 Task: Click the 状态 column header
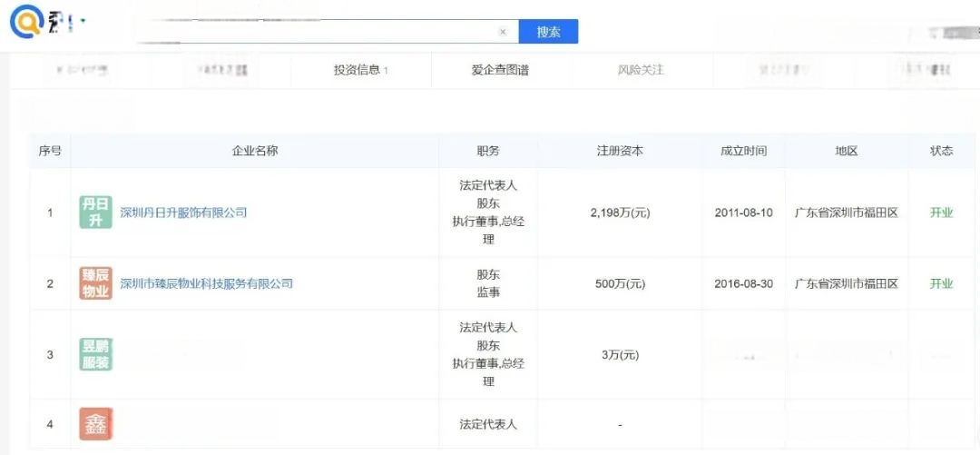[941, 151]
